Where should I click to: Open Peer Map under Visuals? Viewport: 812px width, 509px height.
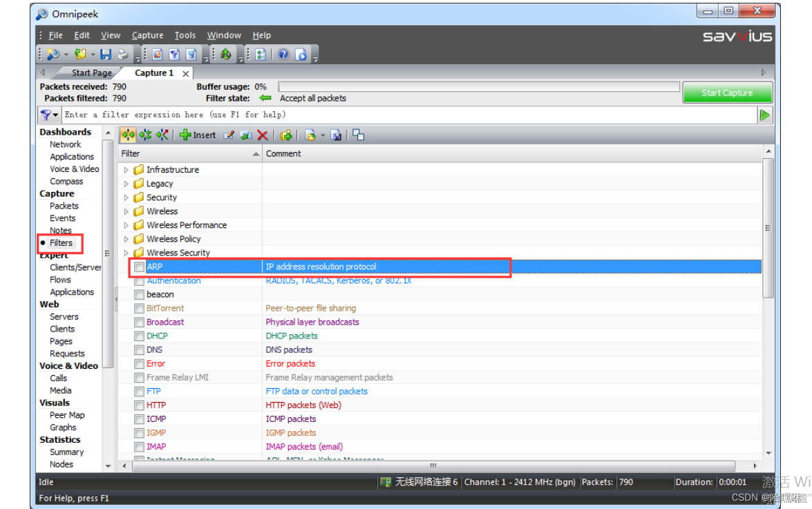(x=67, y=415)
